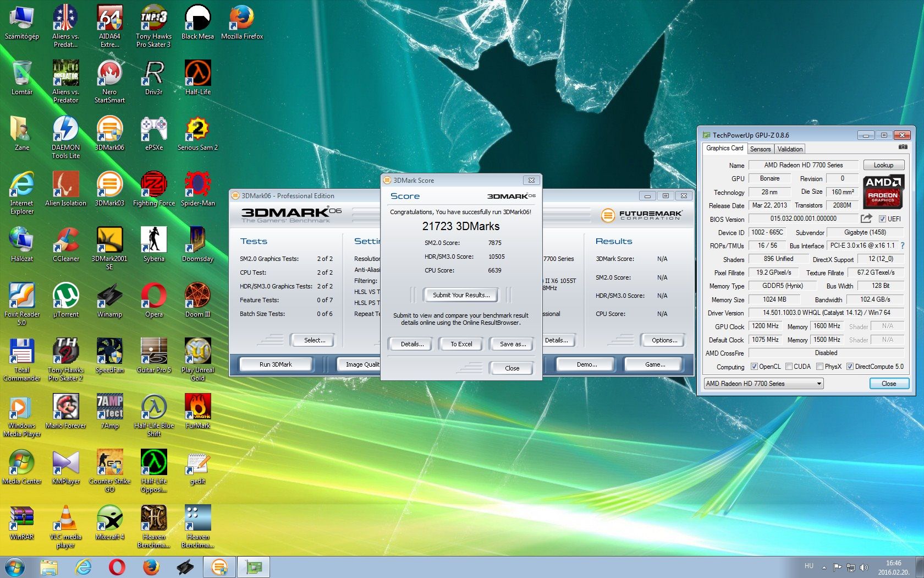
Task: Click the CCleaner desktop icon
Action: click(x=65, y=244)
